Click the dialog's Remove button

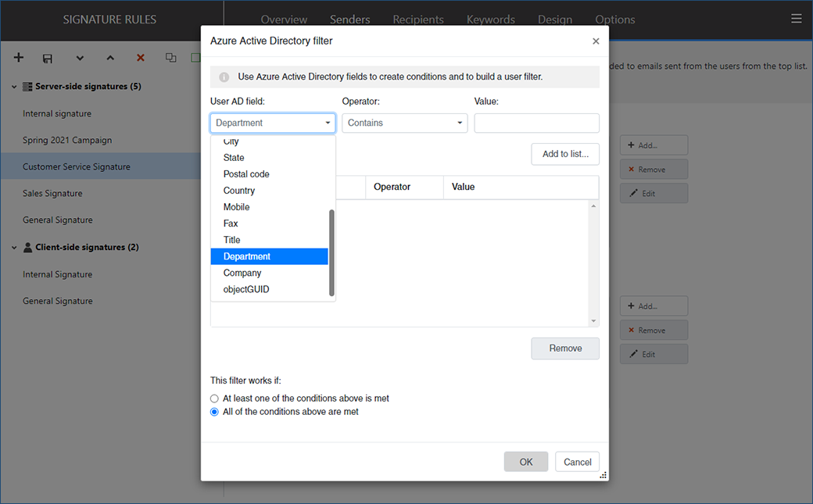(x=565, y=349)
